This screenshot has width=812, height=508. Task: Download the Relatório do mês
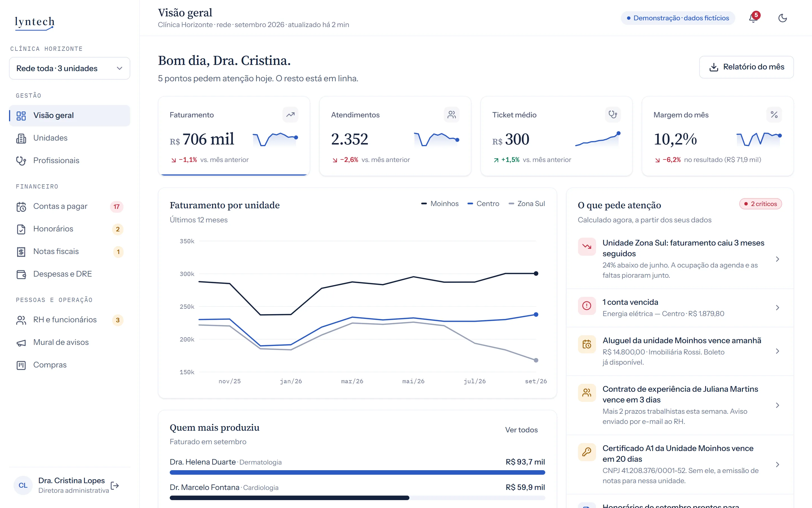[x=746, y=67]
